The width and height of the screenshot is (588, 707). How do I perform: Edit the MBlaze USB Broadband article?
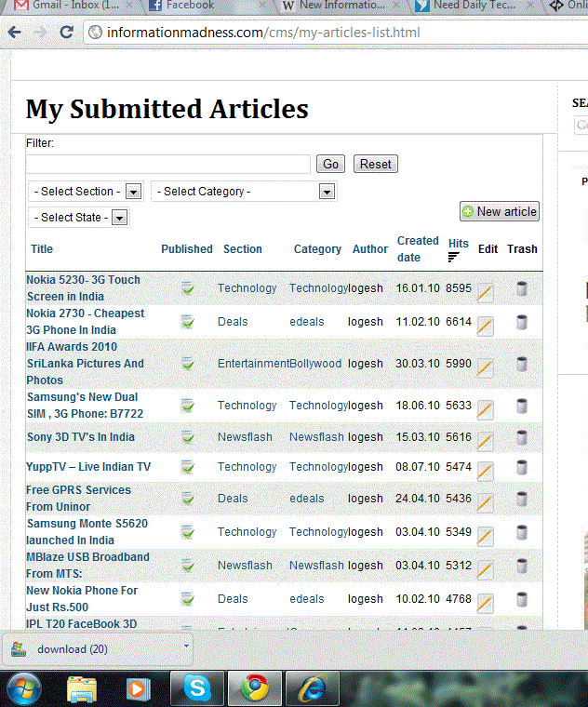[485, 569]
